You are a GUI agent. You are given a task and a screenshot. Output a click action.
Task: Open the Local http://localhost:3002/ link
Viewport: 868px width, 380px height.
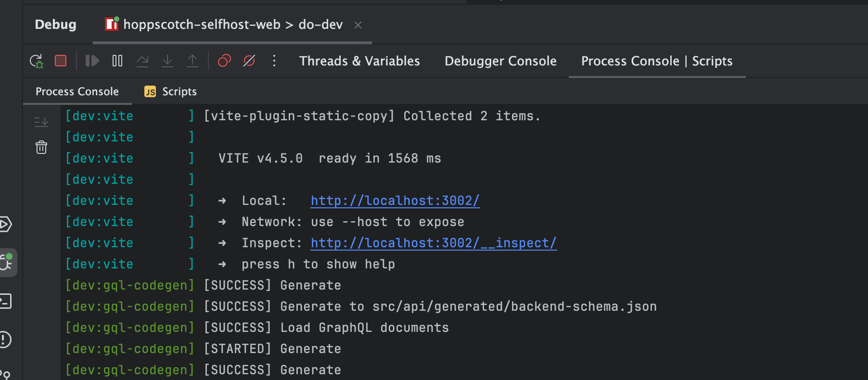[x=395, y=201]
